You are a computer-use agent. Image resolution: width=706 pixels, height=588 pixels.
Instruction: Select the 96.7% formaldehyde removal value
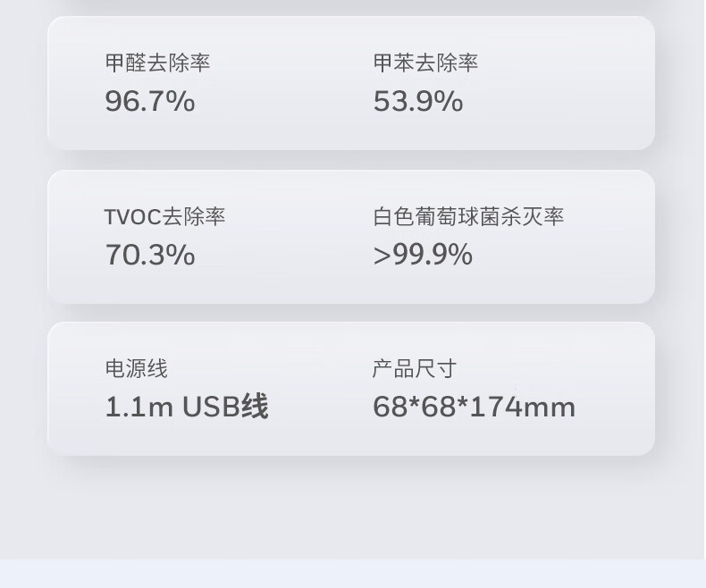pyautogui.click(x=149, y=102)
